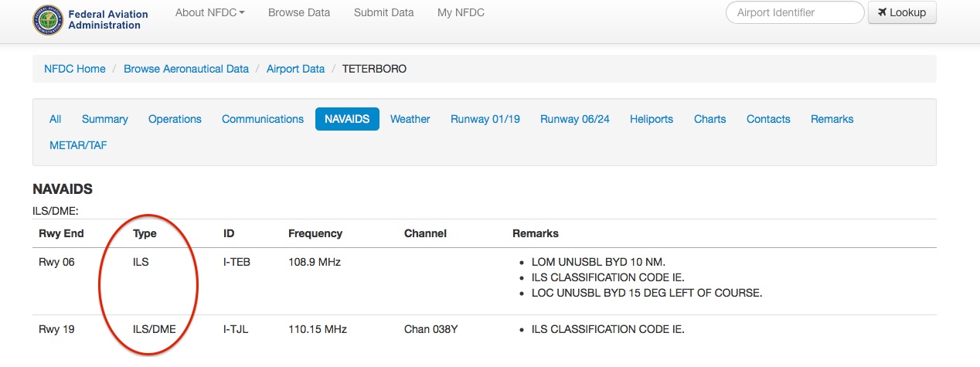This screenshot has height=367, width=980.
Task: Go to My NFDC
Action: click(x=461, y=12)
